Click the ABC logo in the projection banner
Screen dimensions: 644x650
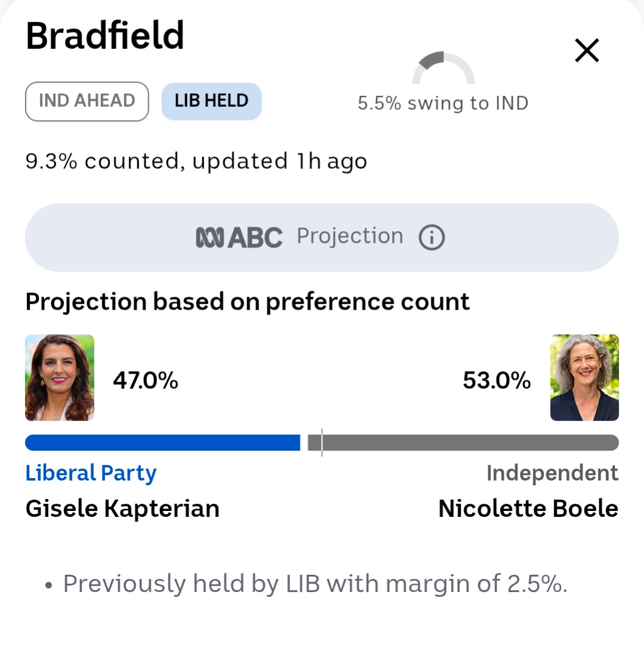click(239, 238)
